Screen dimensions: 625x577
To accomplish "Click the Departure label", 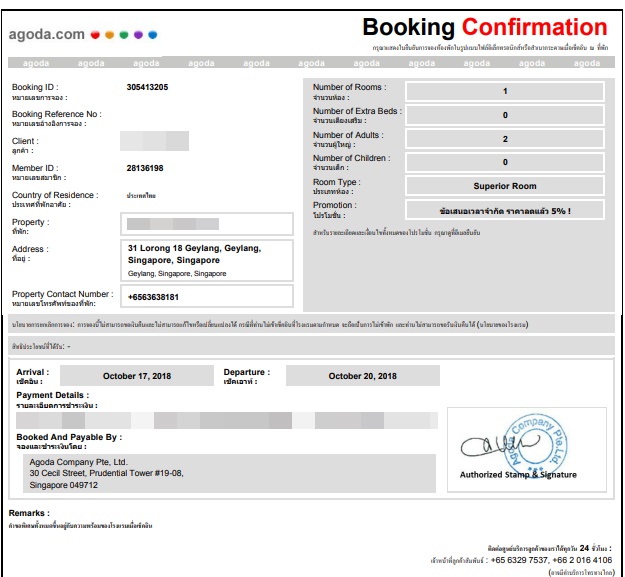I will (x=247, y=372).
